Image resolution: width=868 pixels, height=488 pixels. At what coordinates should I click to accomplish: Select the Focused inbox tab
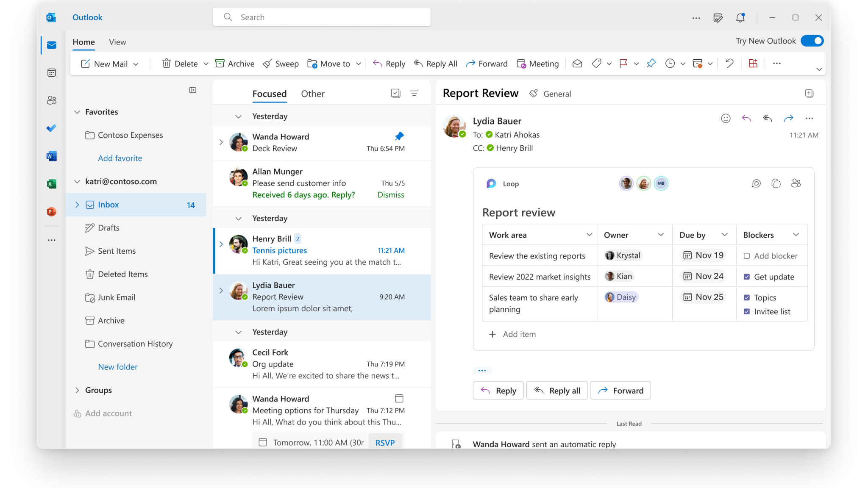coord(270,94)
